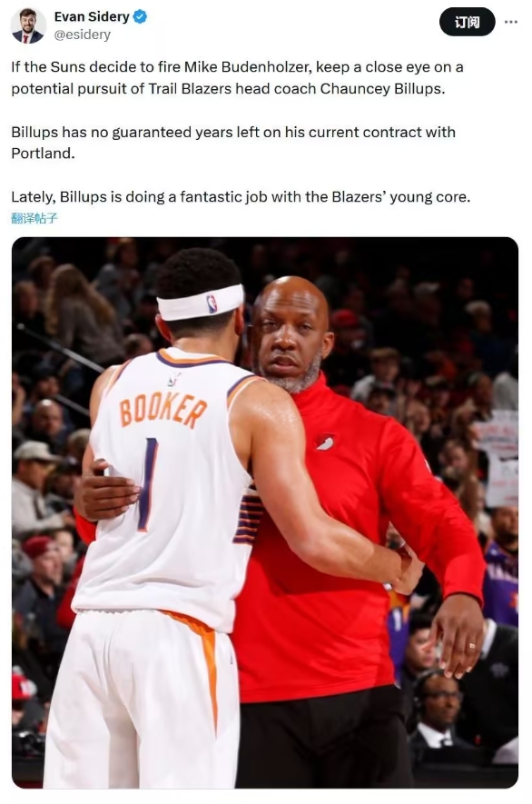This screenshot has width=532, height=804.
Task: Click the black 订阅 subscribe button
Action: point(467,22)
